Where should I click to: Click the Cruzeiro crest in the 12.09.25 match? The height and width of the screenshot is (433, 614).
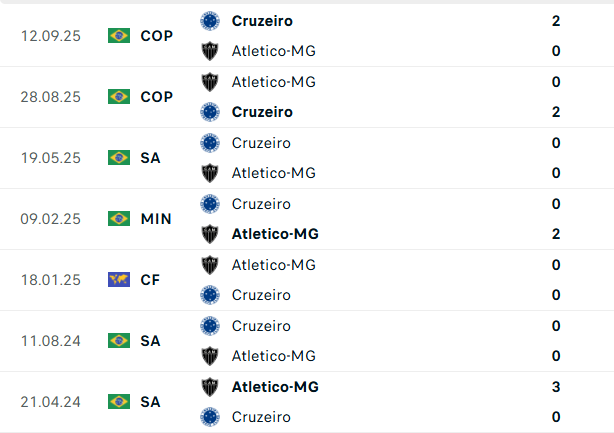tap(210, 20)
